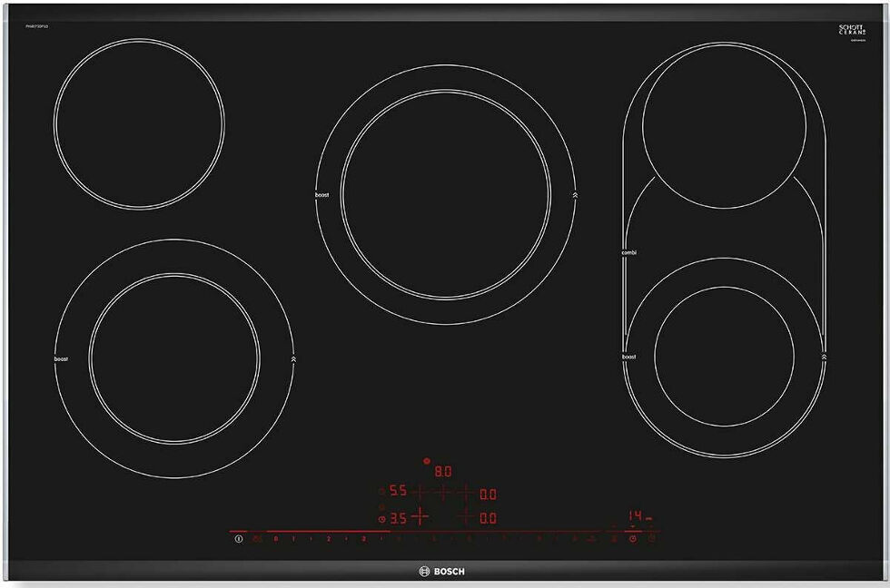
Task: Select the upper 0.0 zone display
Action: click(x=487, y=494)
